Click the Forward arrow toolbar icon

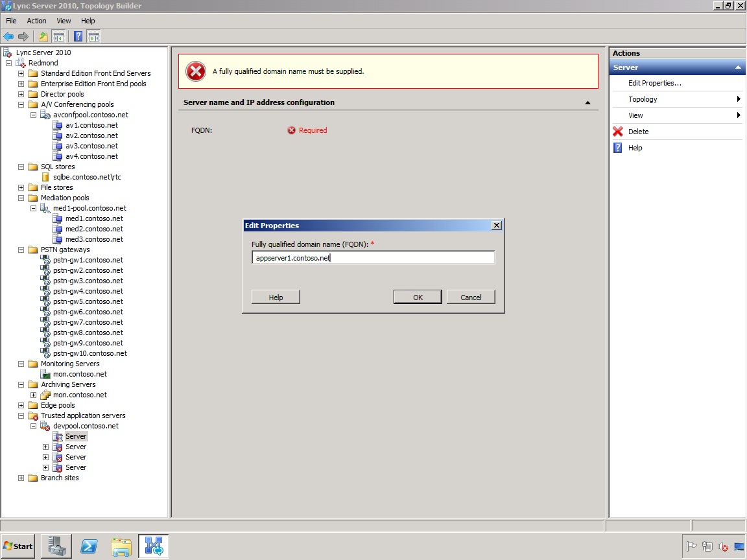point(23,37)
